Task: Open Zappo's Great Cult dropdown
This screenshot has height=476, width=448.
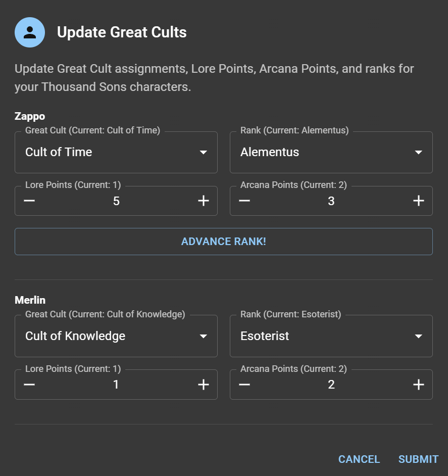Action: coord(116,153)
